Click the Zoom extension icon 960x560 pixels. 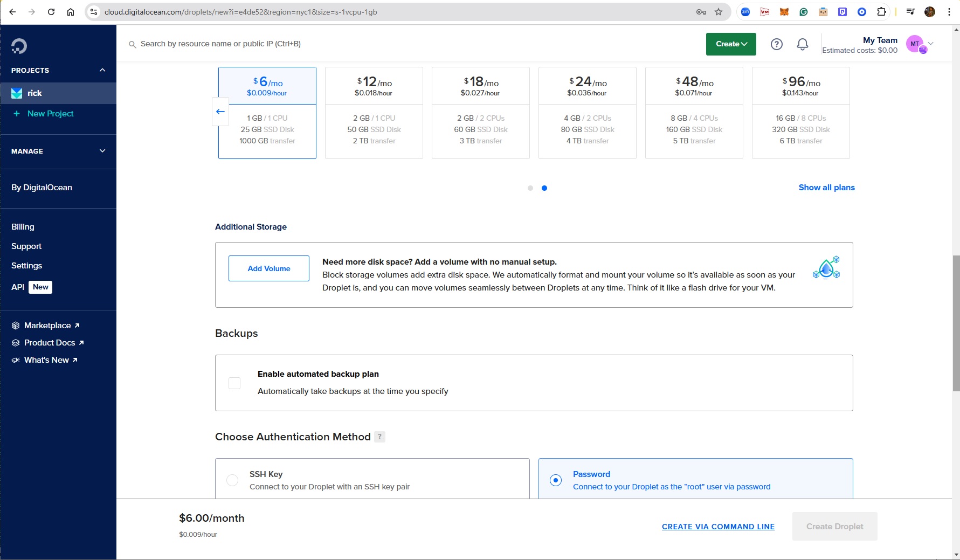tap(745, 12)
